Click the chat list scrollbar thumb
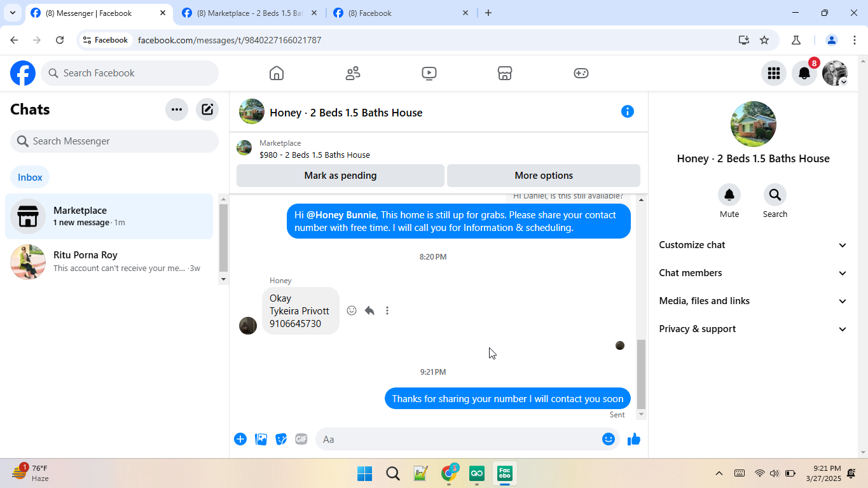Viewport: 868px width, 488px height. (223, 239)
